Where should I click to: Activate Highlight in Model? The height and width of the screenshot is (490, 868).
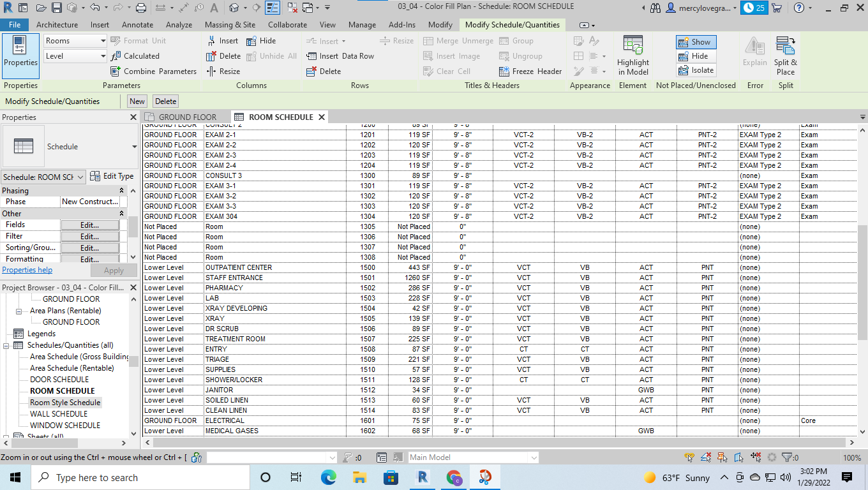(x=632, y=56)
